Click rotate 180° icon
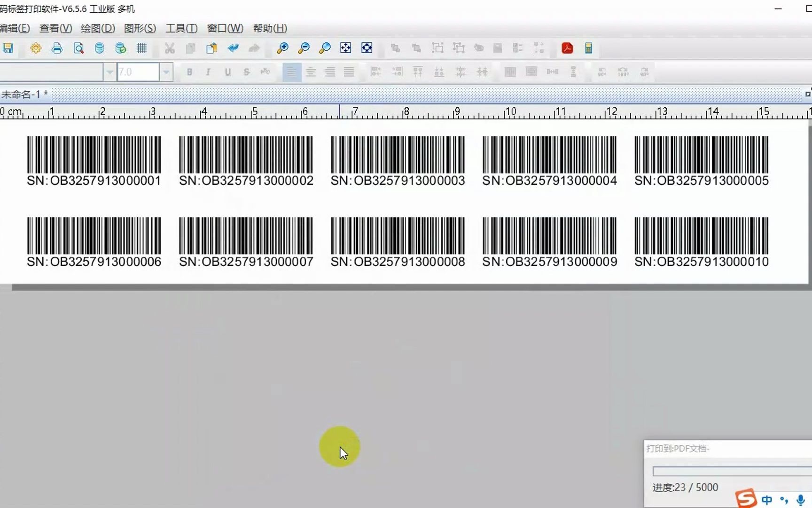 [x=623, y=72]
